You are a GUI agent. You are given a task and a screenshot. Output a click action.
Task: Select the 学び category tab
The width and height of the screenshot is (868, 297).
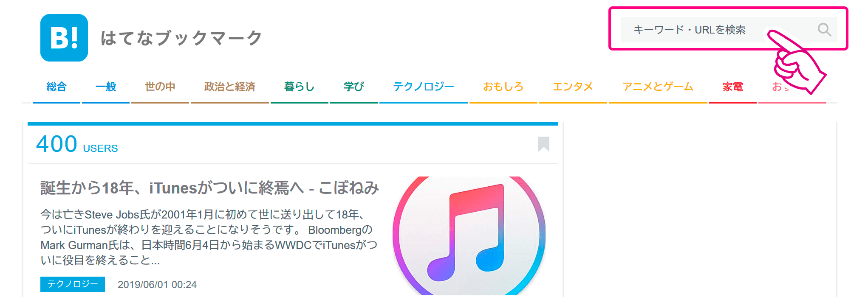[354, 87]
